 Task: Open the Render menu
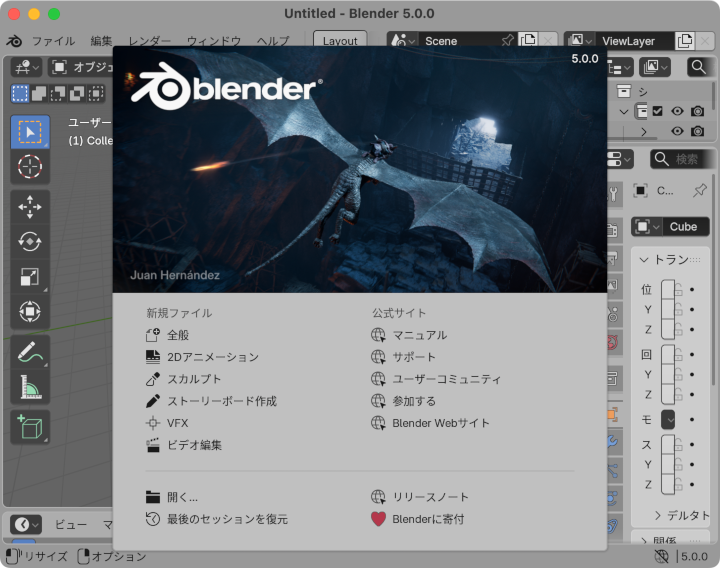tap(149, 41)
